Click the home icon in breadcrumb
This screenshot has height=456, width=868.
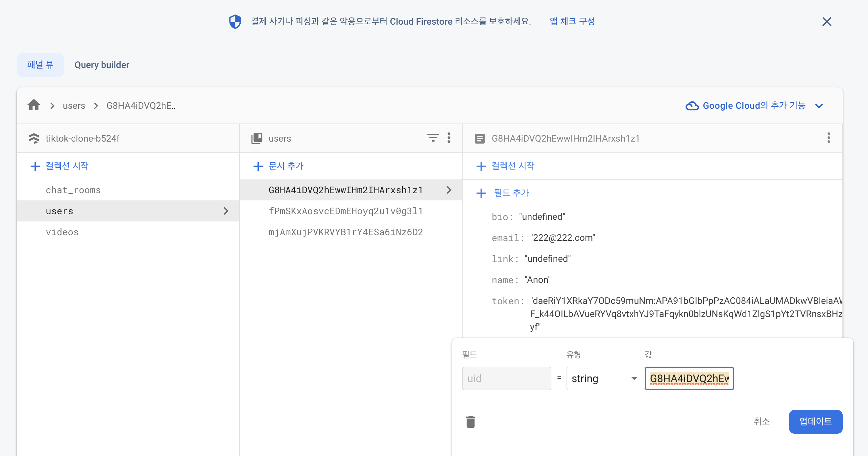(34, 105)
